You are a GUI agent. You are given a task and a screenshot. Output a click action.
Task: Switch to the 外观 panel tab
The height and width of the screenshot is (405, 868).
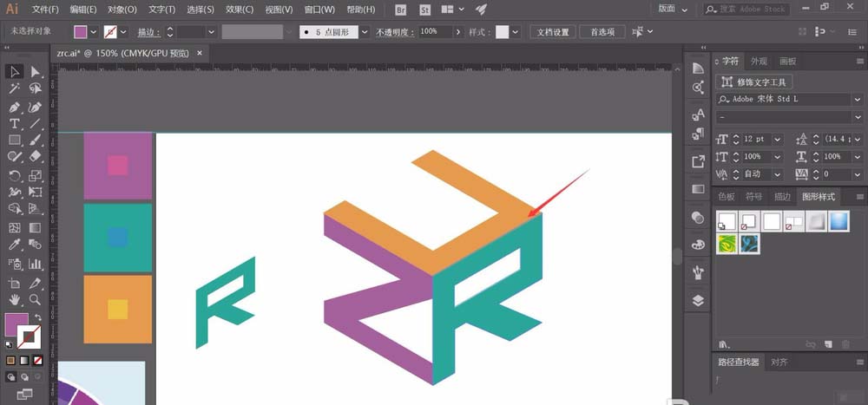tap(759, 62)
